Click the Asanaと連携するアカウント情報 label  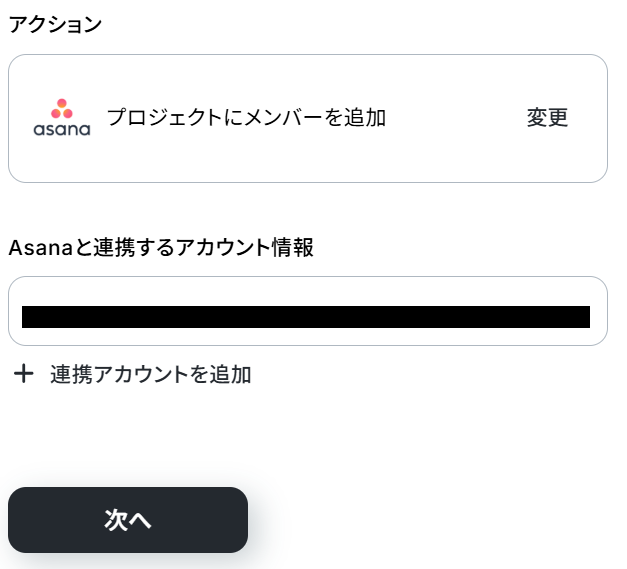click(x=161, y=248)
